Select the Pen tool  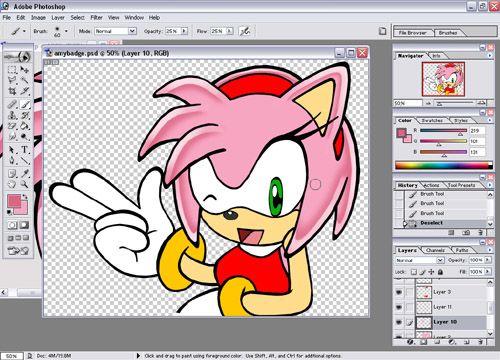tap(12, 161)
